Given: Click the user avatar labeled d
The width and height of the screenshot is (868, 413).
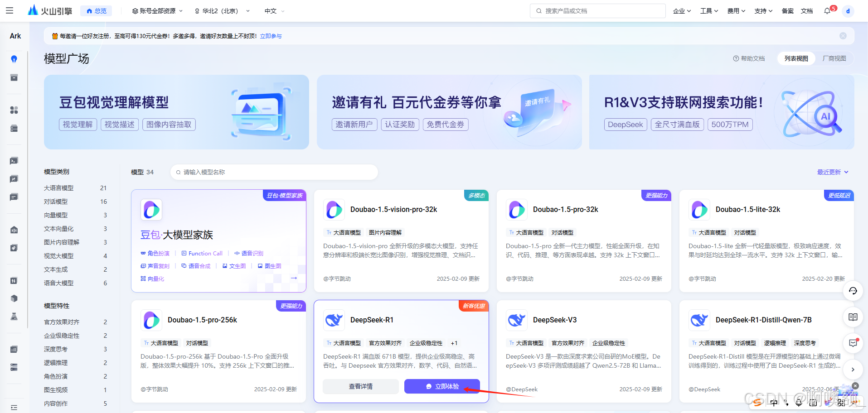Looking at the screenshot, I should (848, 11).
